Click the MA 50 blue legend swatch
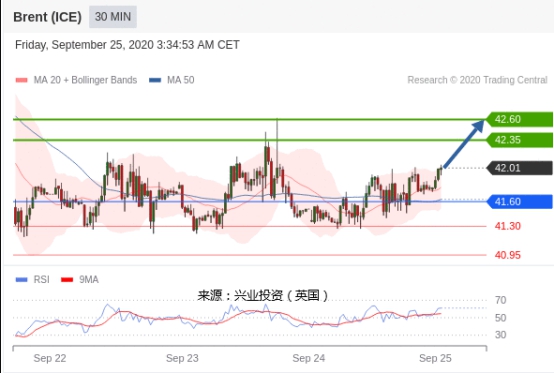The width and height of the screenshot is (554, 373). click(x=155, y=80)
